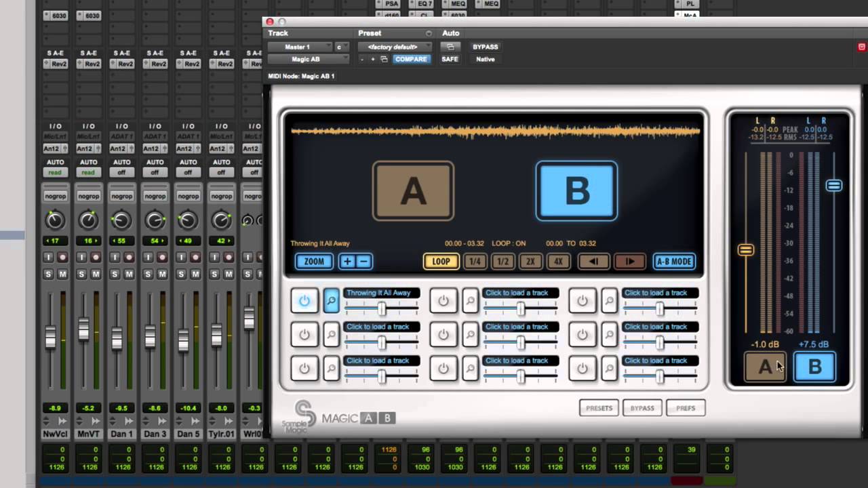Screen dimensions: 868x488
Task: Click the automation enable icon under Auto
Action: (449, 47)
